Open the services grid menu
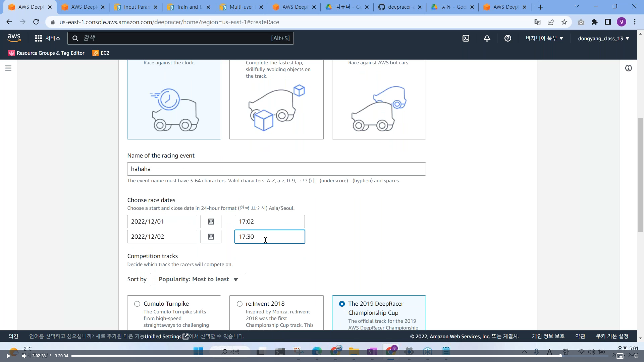This screenshot has width=644, height=362. click(x=39, y=38)
